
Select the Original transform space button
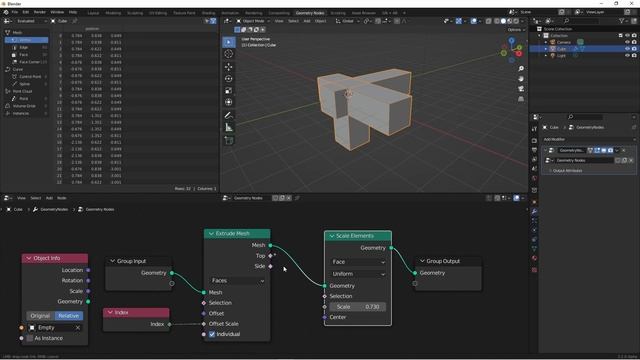tap(40, 316)
